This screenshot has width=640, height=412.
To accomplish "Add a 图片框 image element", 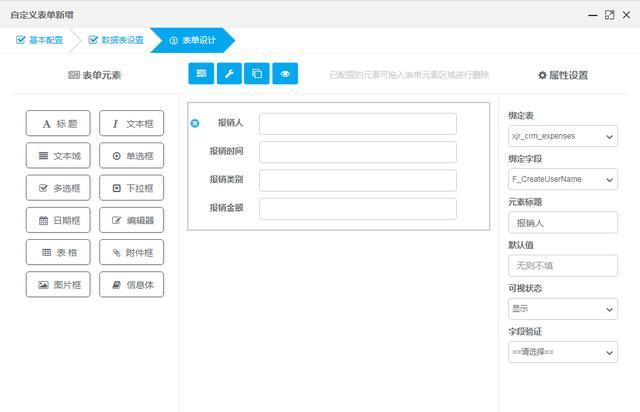I will coord(58,284).
